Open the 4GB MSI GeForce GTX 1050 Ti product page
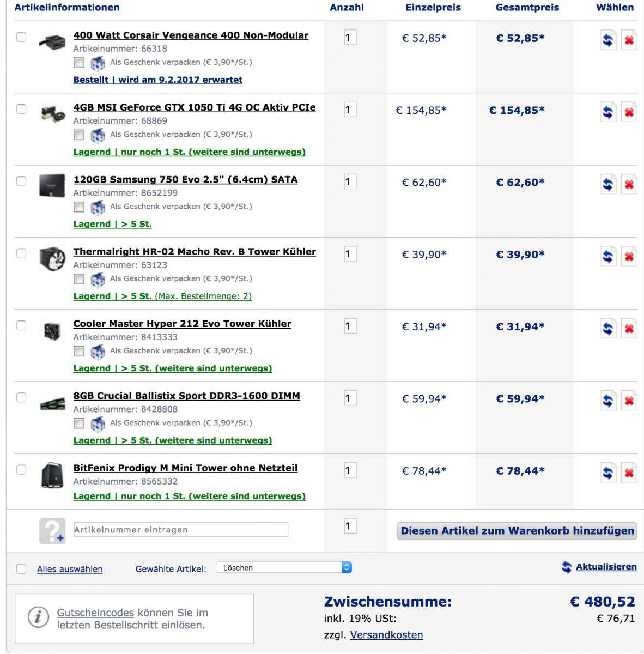The height and width of the screenshot is (654, 644). tap(195, 107)
